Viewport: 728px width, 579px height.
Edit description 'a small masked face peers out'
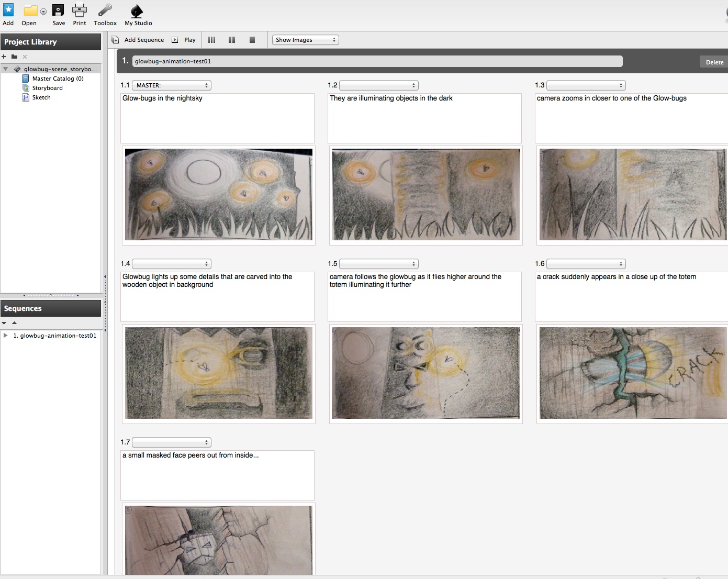coord(217,475)
